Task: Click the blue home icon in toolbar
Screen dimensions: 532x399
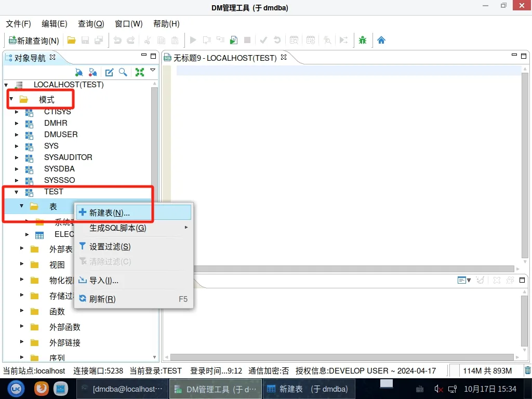Action: [381, 41]
